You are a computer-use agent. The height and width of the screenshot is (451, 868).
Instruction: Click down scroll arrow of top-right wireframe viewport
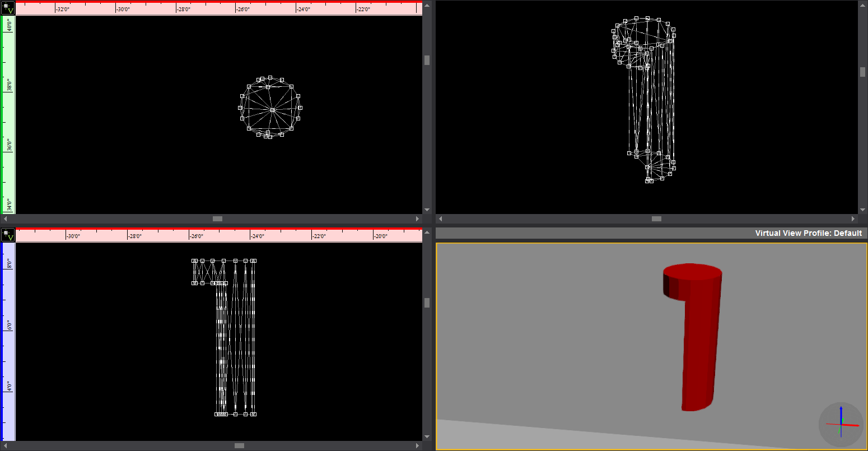(x=862, y=210)
